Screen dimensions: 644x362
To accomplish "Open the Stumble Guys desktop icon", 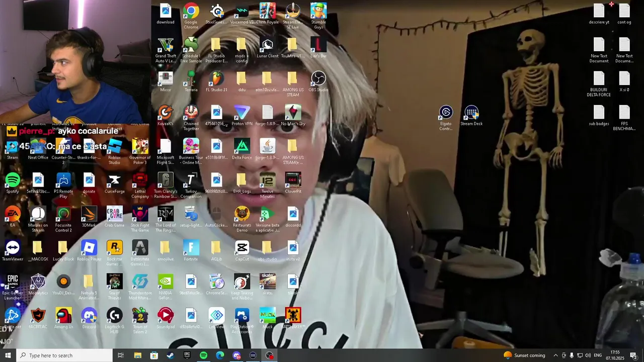I will coord(318,16).
